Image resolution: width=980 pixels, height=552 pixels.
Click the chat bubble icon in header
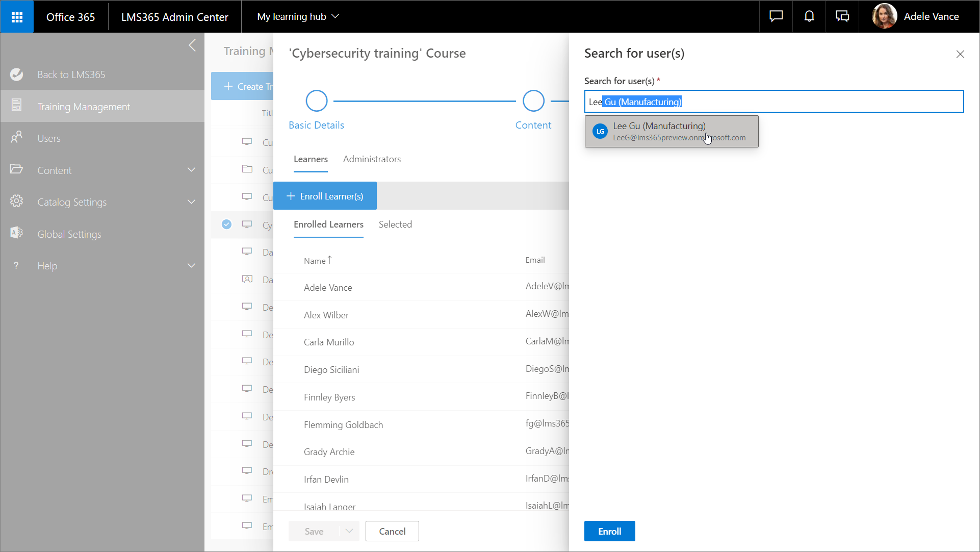tap(776, 17)
